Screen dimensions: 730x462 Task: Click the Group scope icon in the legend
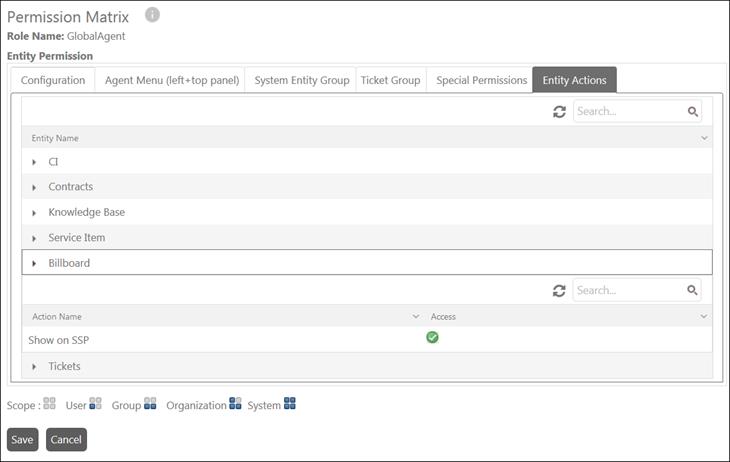150,404
